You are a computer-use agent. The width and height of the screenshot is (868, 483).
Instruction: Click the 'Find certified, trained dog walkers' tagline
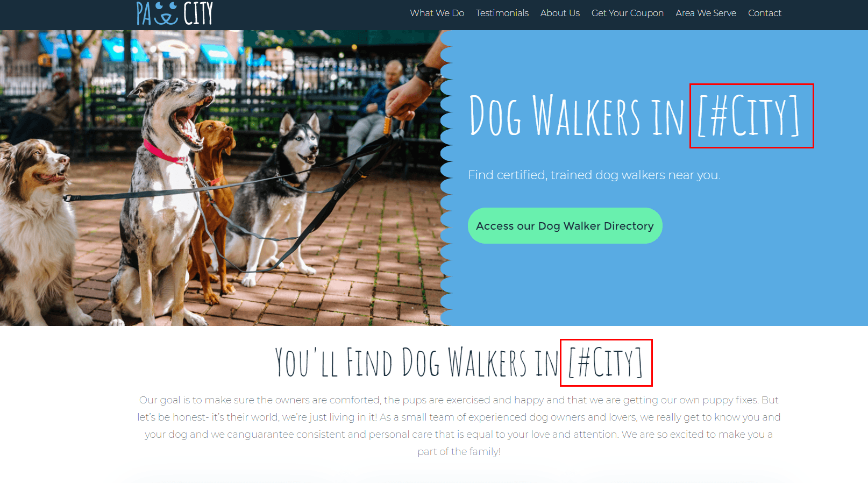click(x=594, y=175)
